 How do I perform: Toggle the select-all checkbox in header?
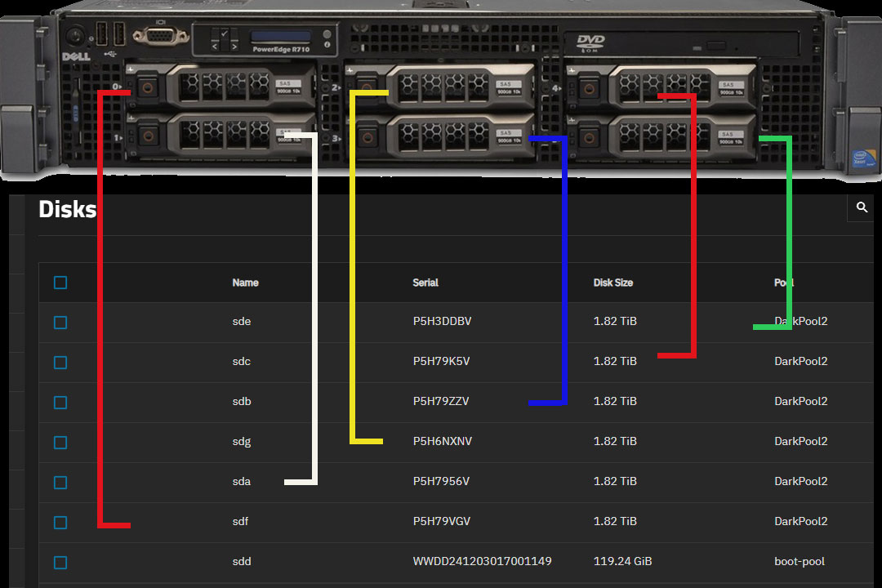click(x=60, y=283)
